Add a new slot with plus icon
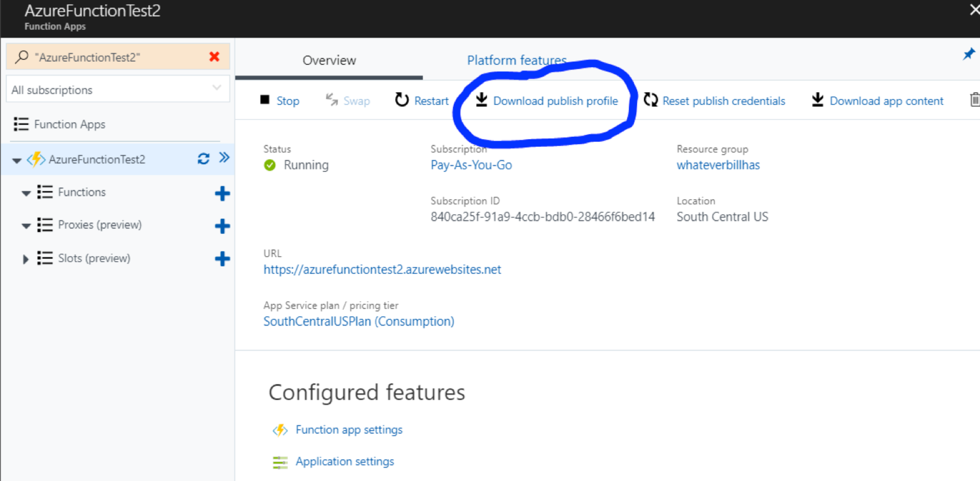The image size is (980, 481). [222, 259]
